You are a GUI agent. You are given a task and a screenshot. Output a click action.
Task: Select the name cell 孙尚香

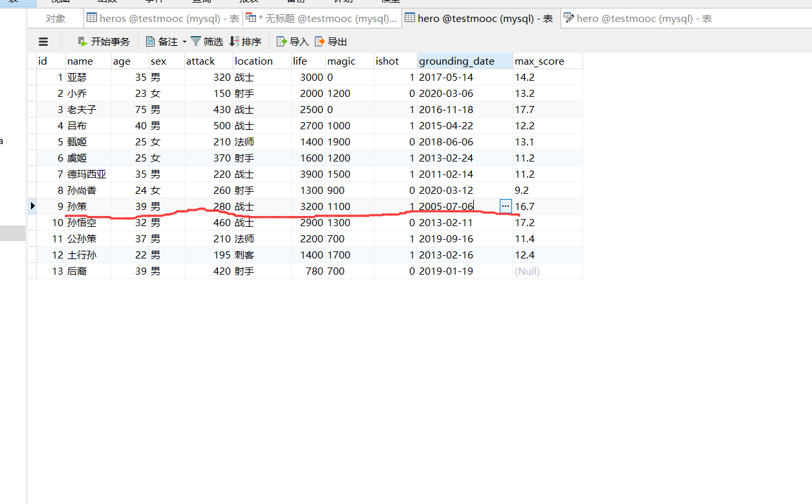(89, 190)
